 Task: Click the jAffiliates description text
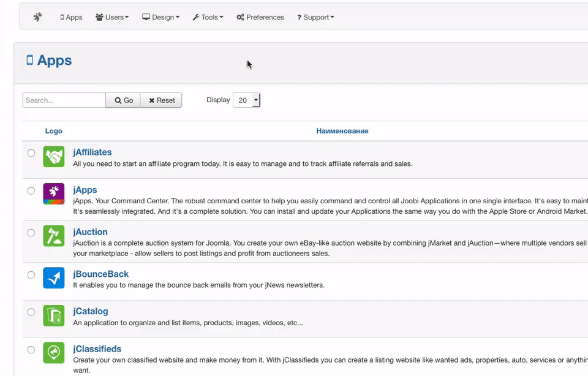point(243,164)
